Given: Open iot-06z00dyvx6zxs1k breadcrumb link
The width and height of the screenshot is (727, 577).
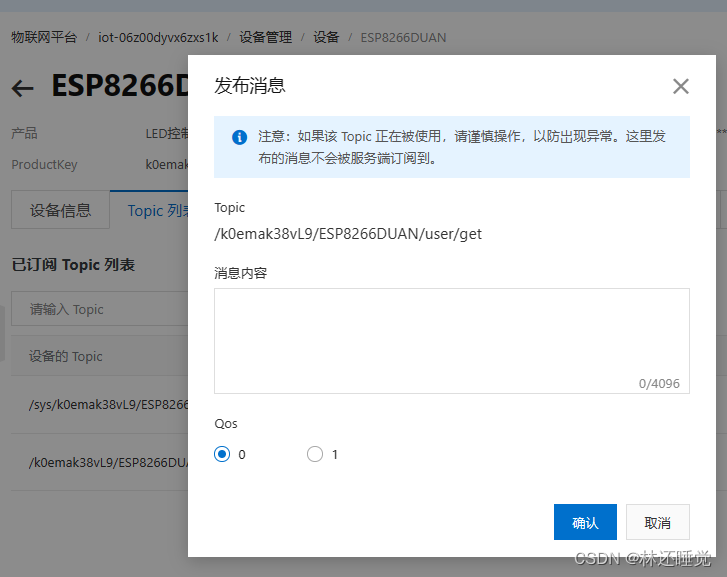Looking at the screenshot, I should pyautogui.click(x=158, y=38).
